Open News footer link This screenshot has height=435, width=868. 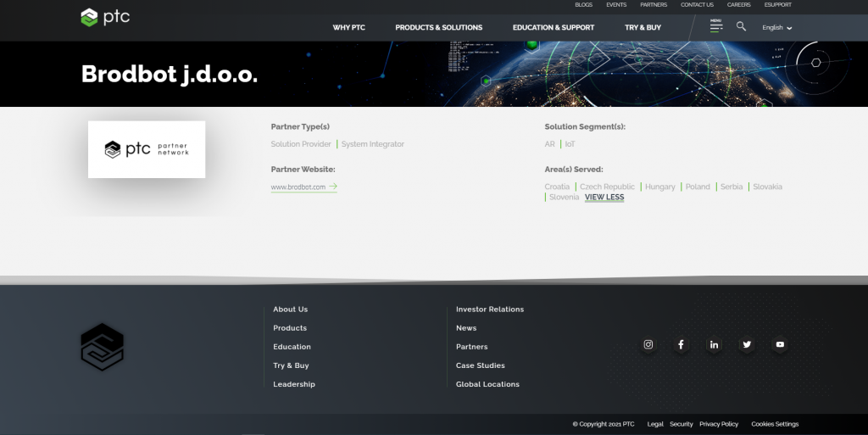[466, 328]
